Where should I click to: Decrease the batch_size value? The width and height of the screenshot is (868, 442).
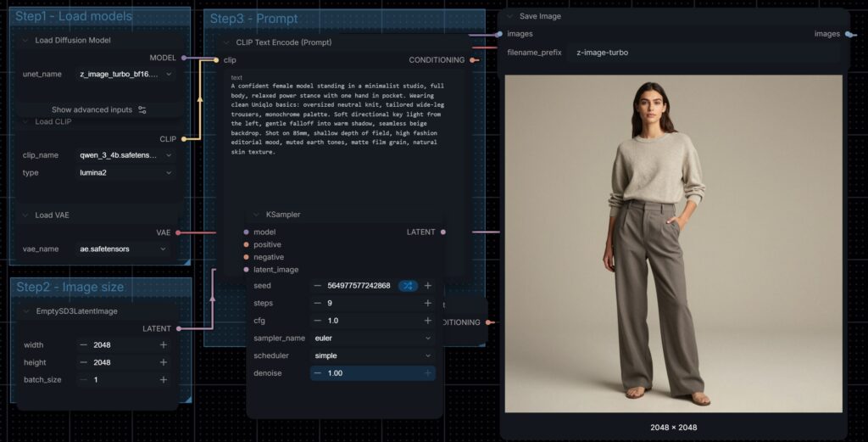(84, 380)
